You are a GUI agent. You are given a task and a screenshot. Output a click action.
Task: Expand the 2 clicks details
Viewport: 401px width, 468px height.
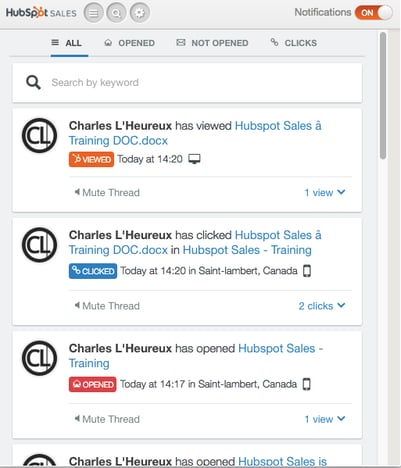click(x=322, y=306)
